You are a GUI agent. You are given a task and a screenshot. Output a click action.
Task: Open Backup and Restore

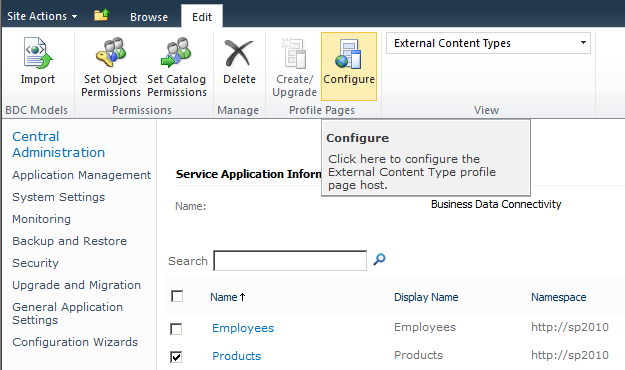[x=69, y=241]
